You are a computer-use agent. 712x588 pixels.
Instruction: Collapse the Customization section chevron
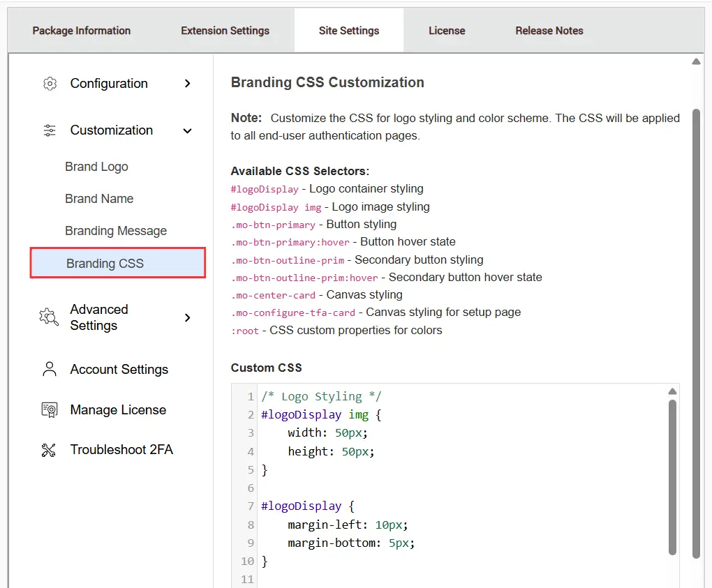[x=187, y=130]
